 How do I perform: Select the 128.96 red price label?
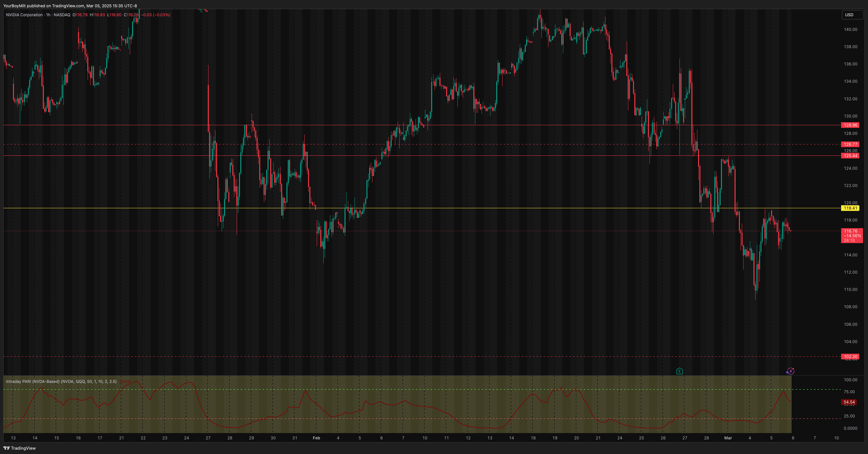pos(850,125)
